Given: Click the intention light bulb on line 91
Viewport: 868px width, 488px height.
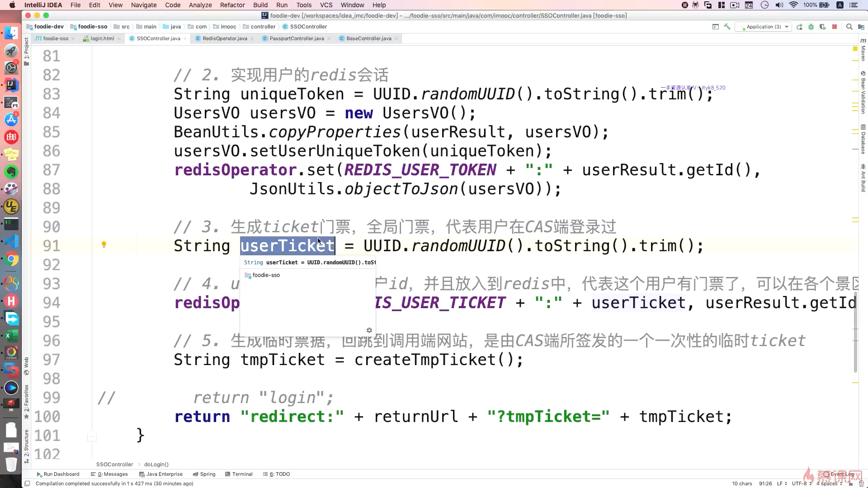Looking at the screenshot, I should coord(104,244).
